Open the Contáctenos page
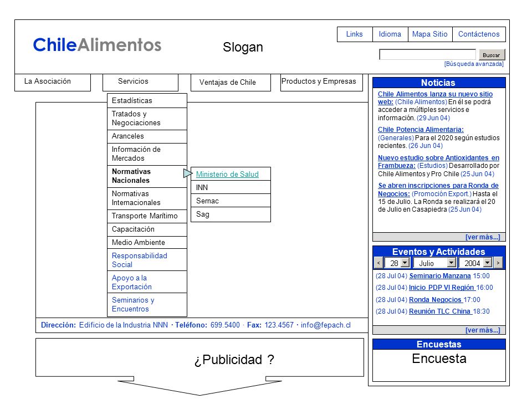The width and height of the screenshot is (532, 399). pos(479,34)
